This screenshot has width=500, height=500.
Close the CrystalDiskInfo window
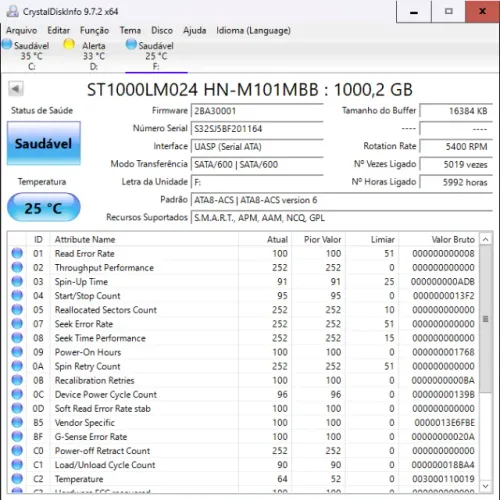tap(482, 12)
